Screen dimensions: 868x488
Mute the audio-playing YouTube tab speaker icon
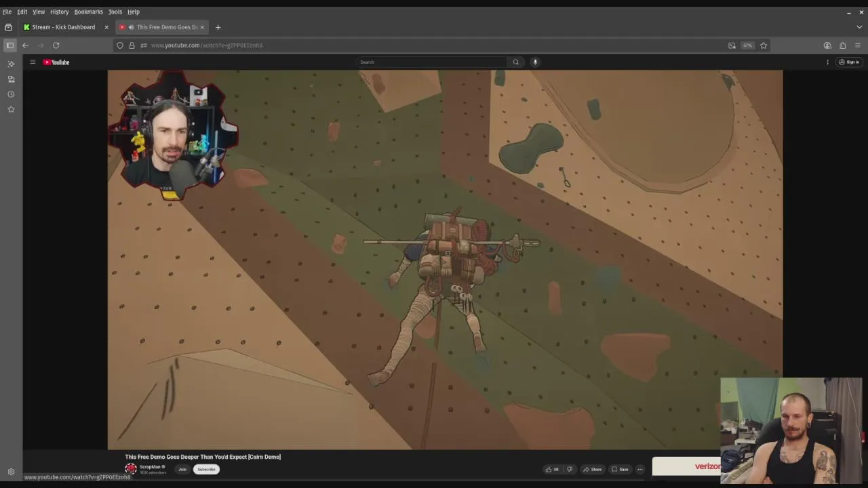(x=131, y=27)
